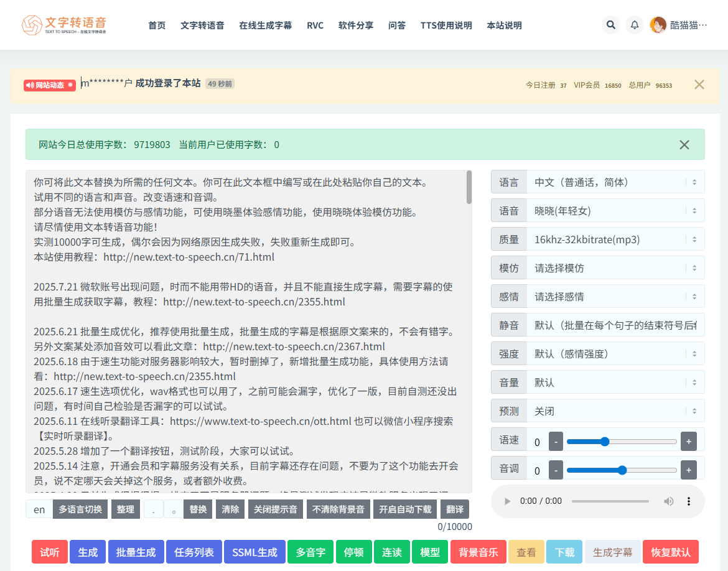
Task: Open the notifications bell icon
Action: click(635, 25)
